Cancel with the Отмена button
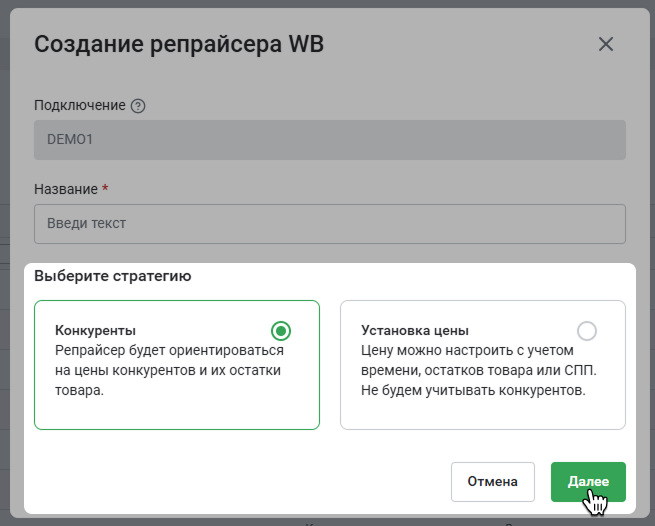This screenshot has width=655, height=526. click(x=493, y=482)
